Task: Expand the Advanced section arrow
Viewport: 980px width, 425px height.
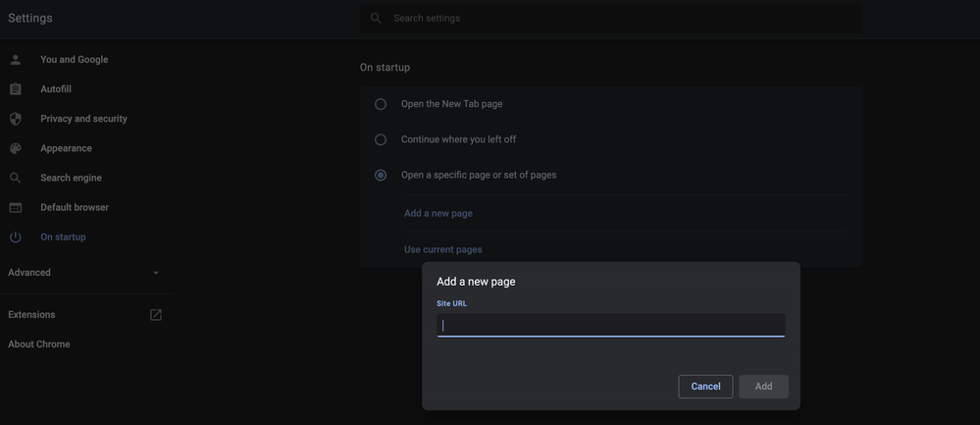Action: [x=156, y=273]
